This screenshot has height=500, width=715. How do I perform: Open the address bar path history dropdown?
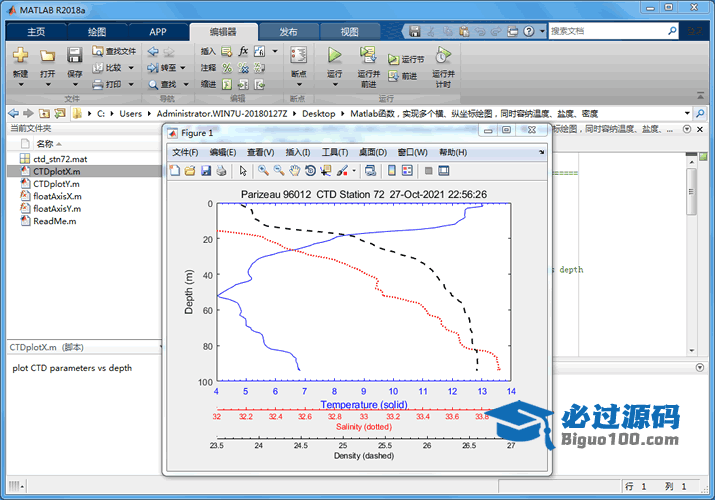click(x=687, y=113)
